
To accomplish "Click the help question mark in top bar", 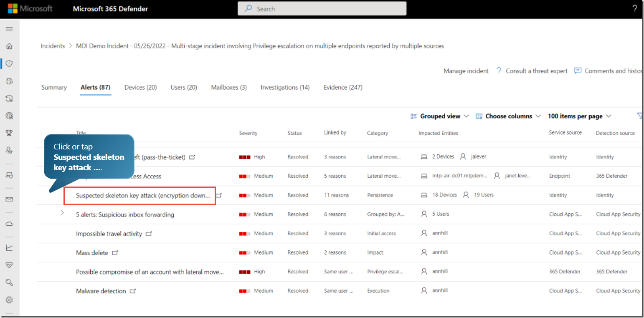I will pos(635,9).
